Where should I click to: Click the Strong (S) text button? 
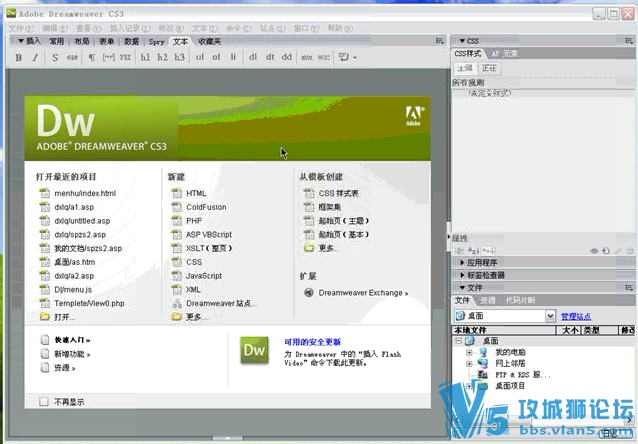55,57
